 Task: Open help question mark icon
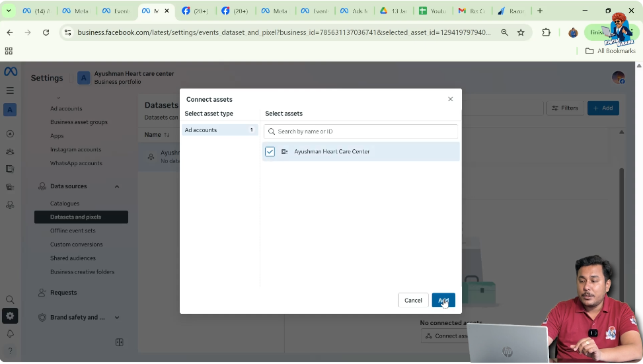click(x=11, y=351)
